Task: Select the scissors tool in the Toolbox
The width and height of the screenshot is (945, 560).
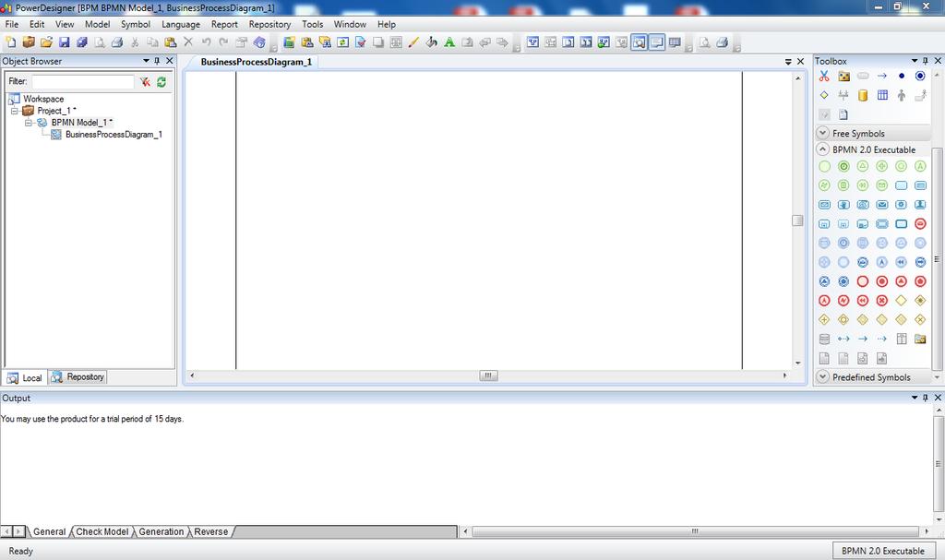Action: 824,76
